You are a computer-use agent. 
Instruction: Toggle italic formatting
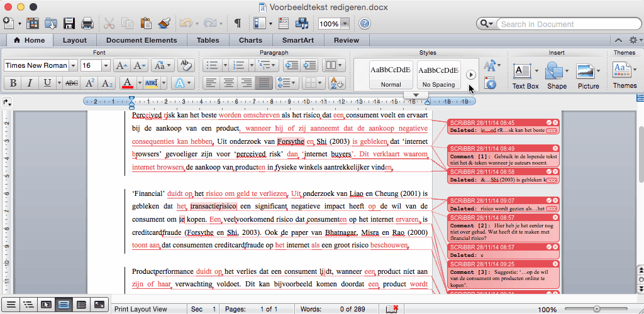point(30,83)
